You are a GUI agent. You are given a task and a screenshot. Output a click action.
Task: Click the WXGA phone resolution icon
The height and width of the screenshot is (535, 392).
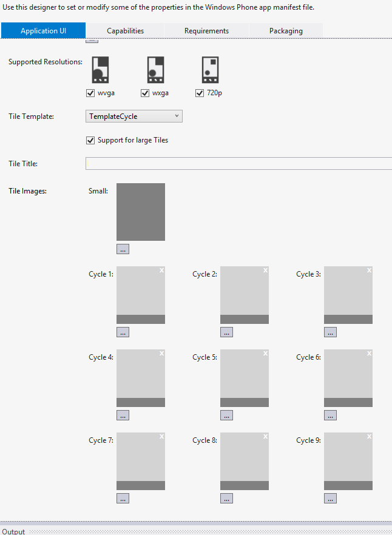(x=155, y=70)
